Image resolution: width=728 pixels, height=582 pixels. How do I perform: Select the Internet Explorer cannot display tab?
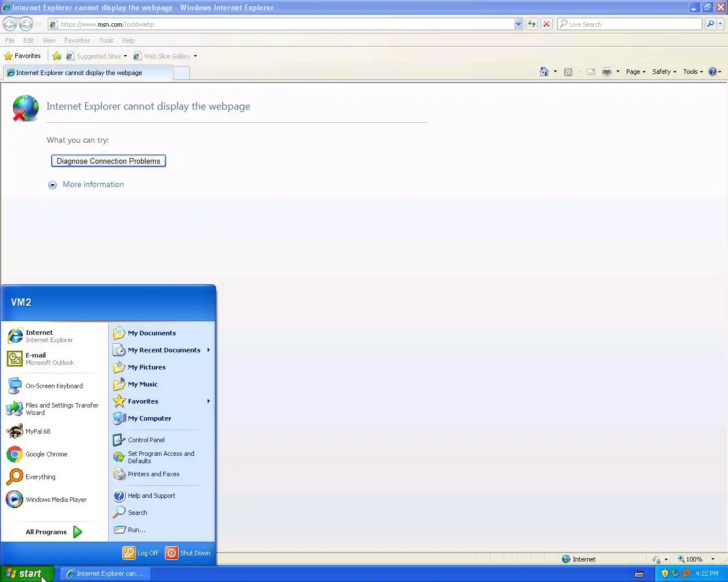pyautogui.click(x=87, y=73)
